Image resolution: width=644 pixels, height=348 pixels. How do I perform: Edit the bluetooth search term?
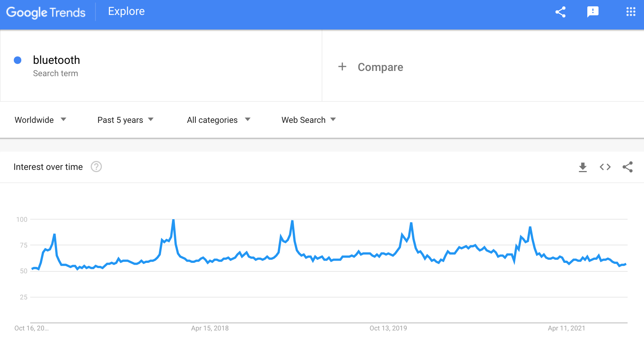point(57,60)
